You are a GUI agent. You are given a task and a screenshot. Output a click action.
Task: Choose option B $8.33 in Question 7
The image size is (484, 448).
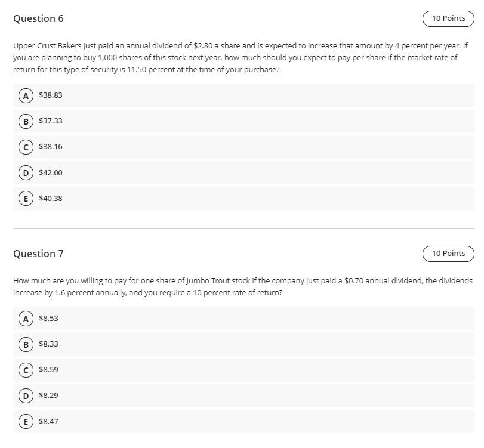click(26, 344)
